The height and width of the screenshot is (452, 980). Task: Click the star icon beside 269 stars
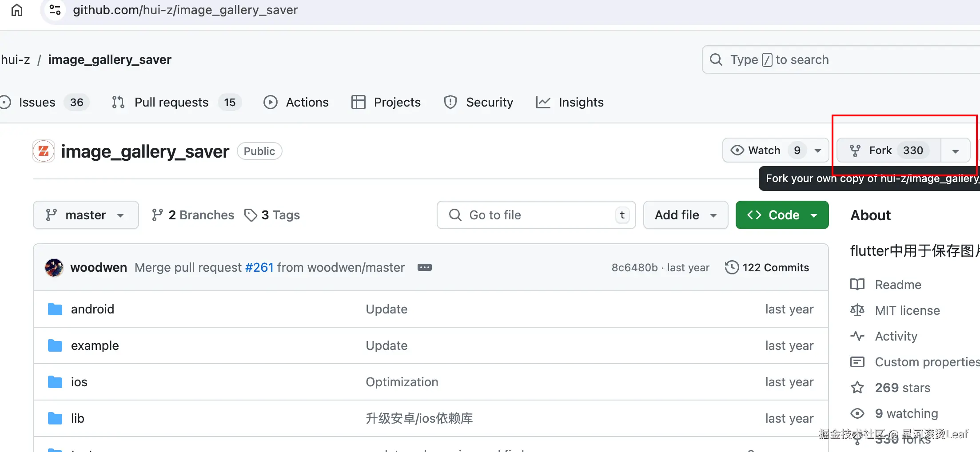(x=857, y=388)
